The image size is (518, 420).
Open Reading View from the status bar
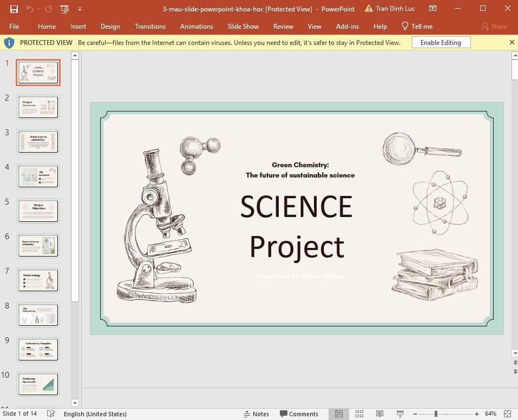point(379,414)
